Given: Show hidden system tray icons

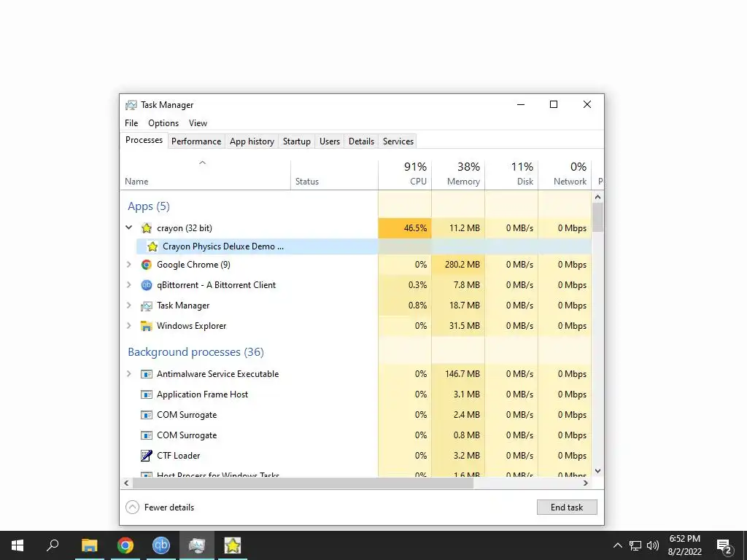Looking at the screenshot, I should [x=617, y=545].
